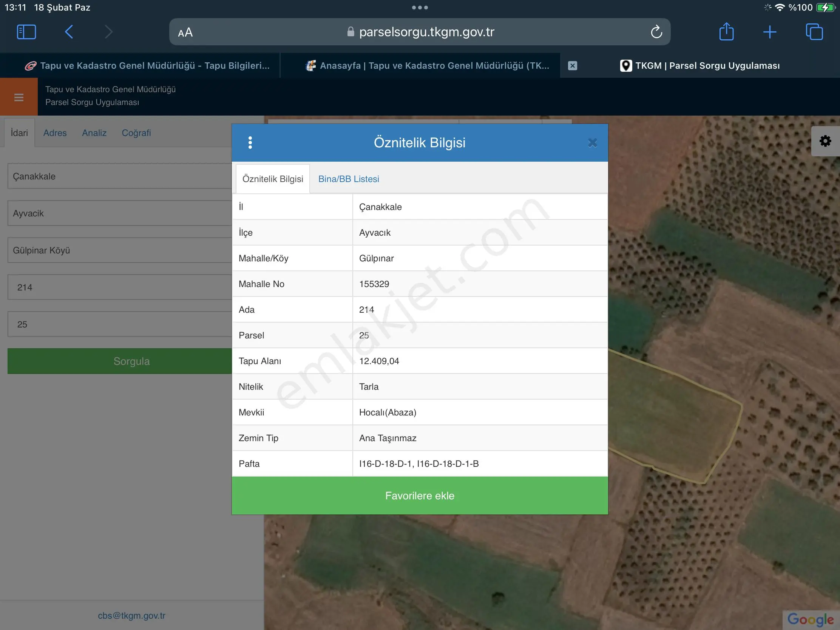Go back with the browser back arrow
Screen dimensions: 840x630
tap(69, 32)
